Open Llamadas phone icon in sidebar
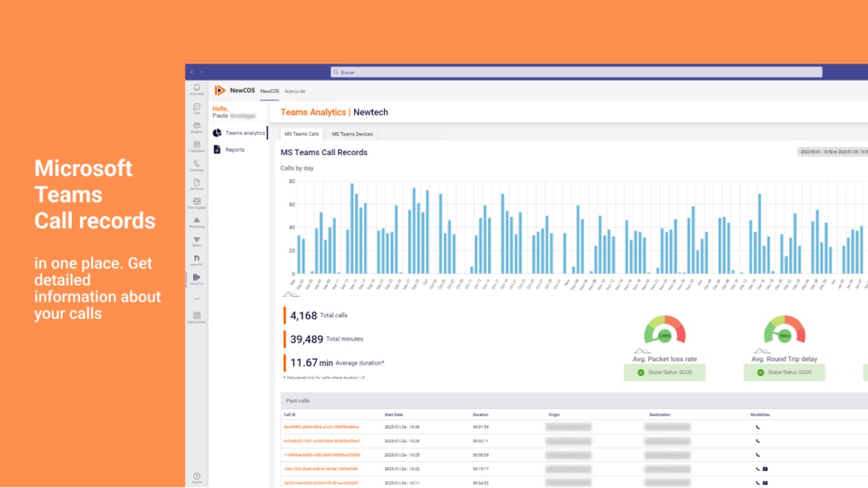Image resolution: width=868 pixels, height=488 pixels. [197, 165]
